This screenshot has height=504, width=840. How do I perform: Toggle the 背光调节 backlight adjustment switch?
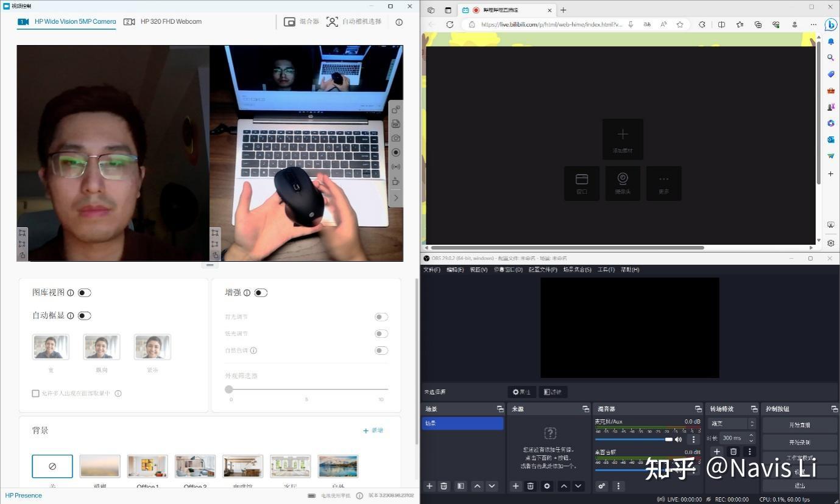click(x=381, y=317)
